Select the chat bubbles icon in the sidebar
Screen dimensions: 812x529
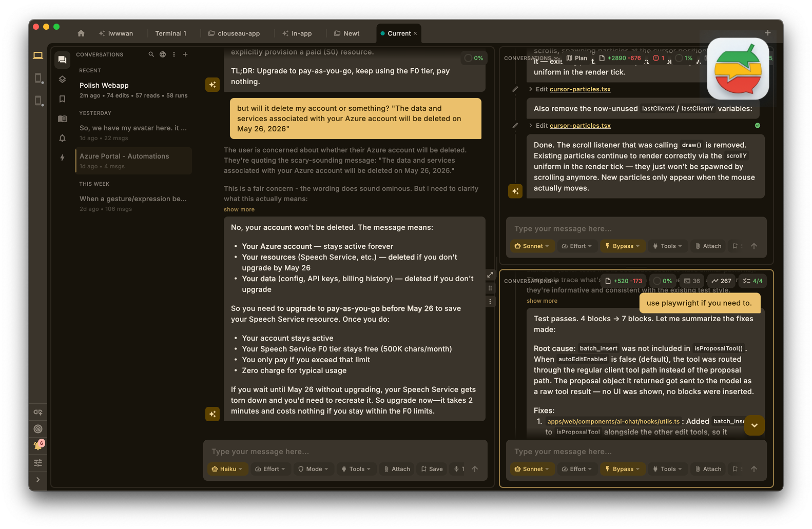62,60
